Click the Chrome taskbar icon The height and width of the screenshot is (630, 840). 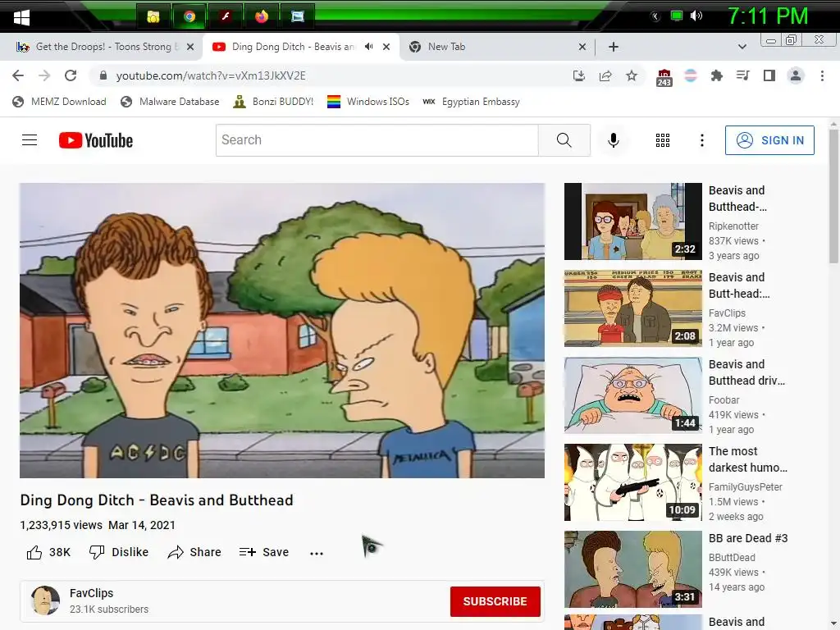pos(189,16)
